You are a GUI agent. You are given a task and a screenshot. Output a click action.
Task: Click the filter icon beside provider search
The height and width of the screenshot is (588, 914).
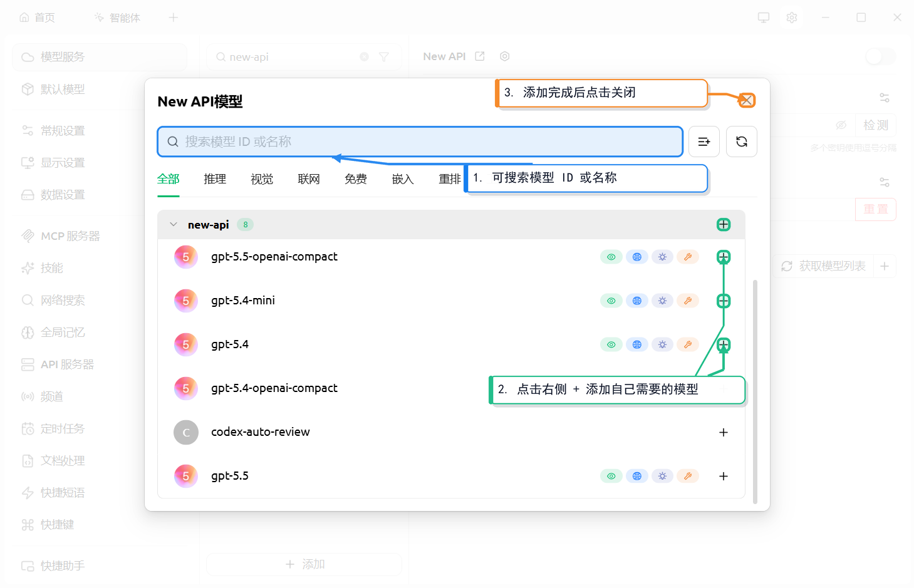[384, 57]
